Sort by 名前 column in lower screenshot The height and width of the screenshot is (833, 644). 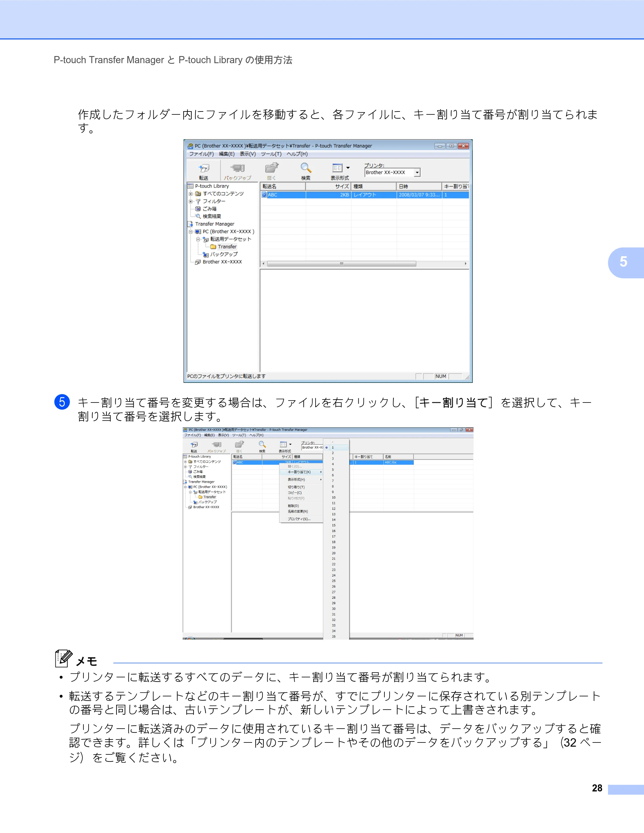399,457
